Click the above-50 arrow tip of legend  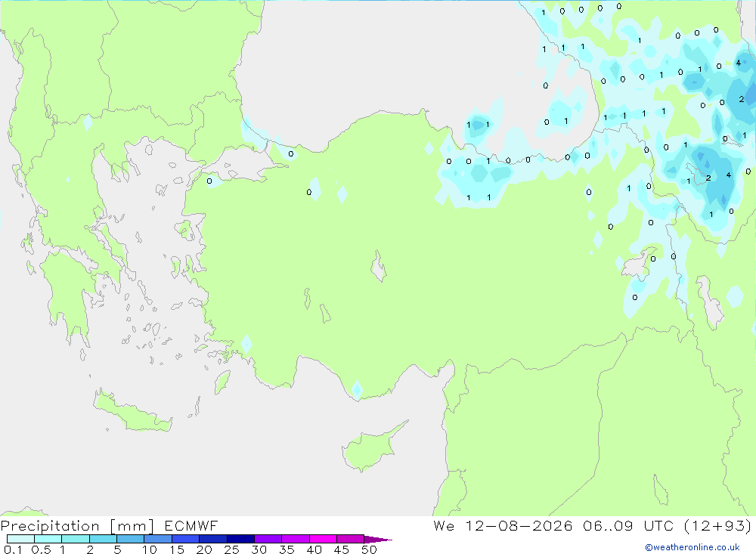click(378, 540)
